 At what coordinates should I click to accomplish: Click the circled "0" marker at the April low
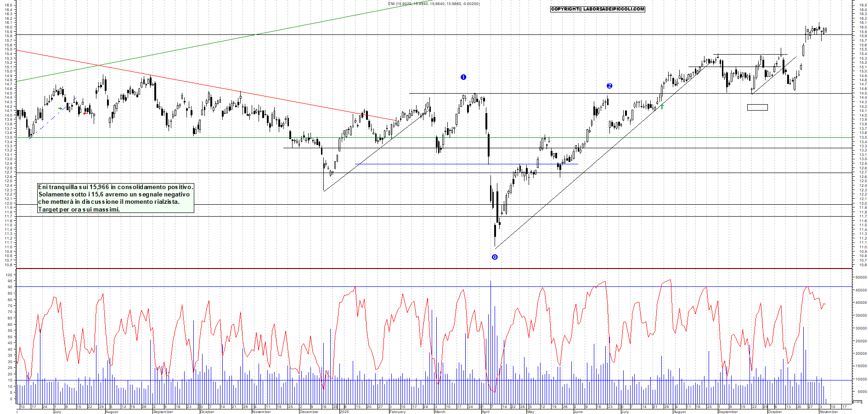click(x=494, y=257)
